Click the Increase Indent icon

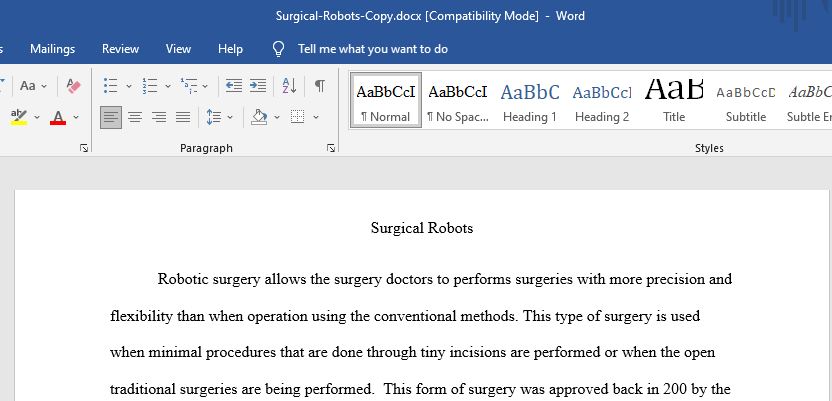tap(258, 85)
